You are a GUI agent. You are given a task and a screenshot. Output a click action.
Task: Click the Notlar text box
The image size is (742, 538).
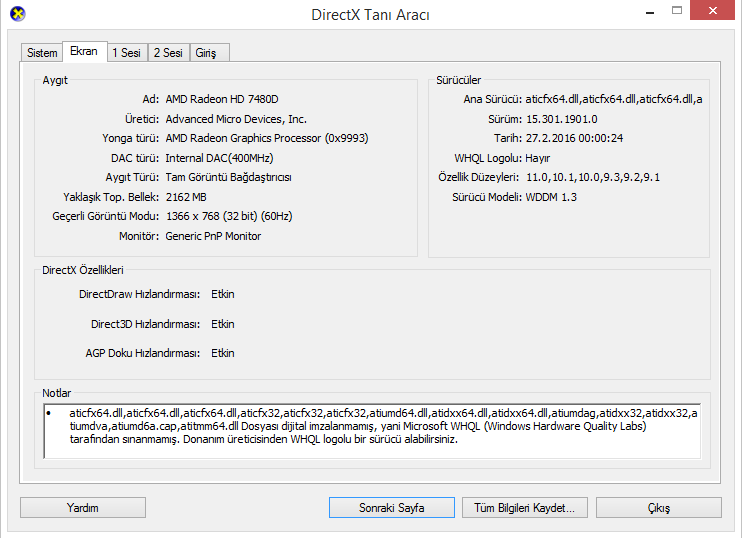point(372,431)
